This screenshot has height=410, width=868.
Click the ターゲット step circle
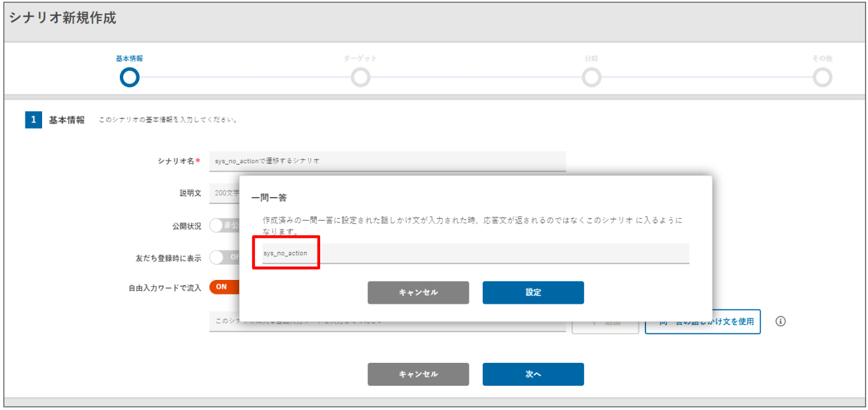coord(360,78)
